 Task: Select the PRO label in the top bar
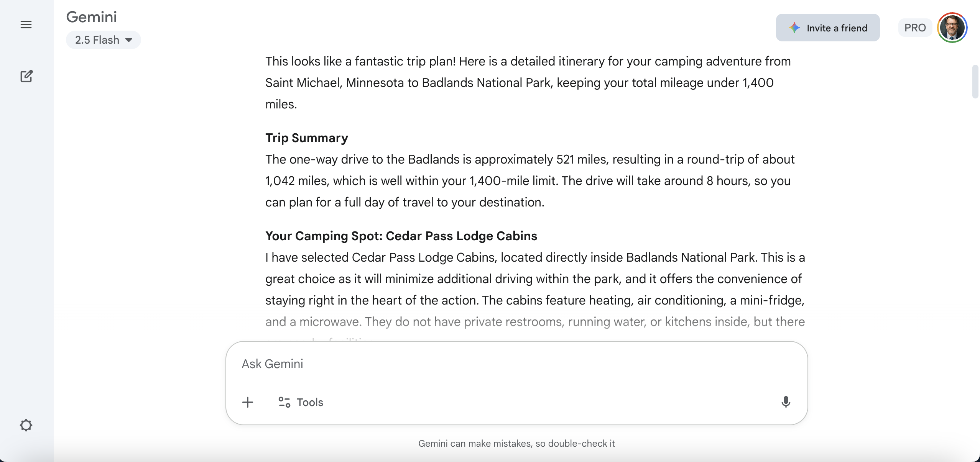[915, 27]
